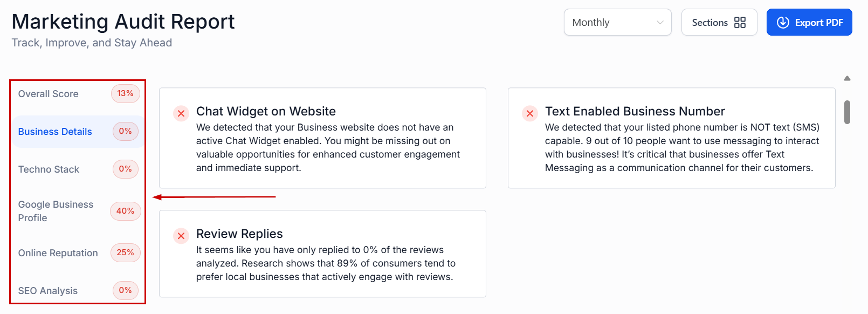
Task: Open the Monthly period dropdown
Action: (617, 23)
